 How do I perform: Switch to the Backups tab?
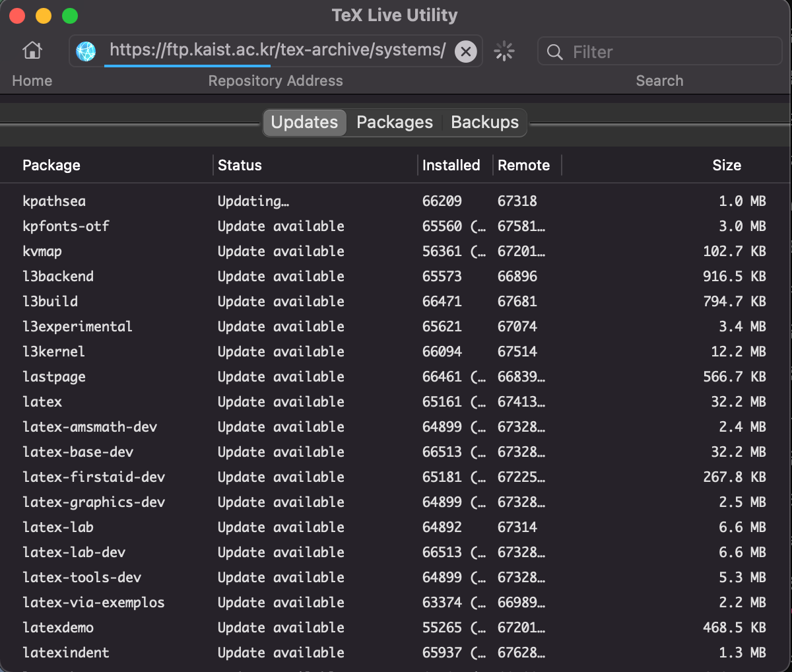pyautogui.click(x=484, y=122)
